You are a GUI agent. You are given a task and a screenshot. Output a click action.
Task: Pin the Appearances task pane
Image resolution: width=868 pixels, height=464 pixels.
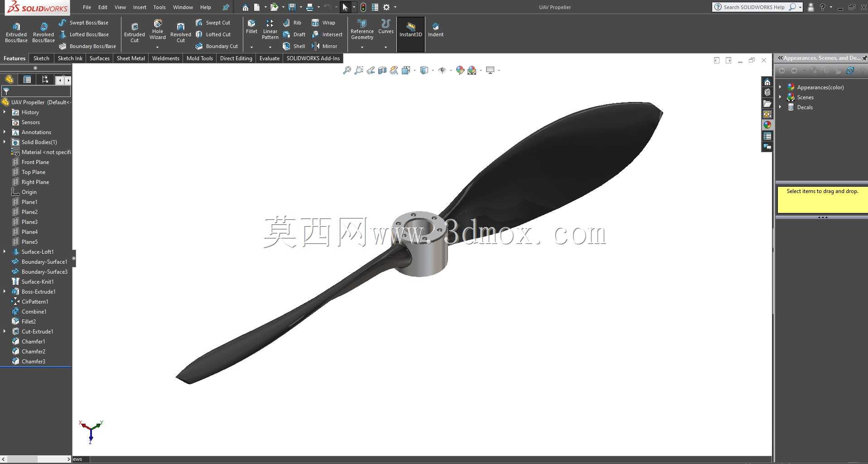point(864,58)
